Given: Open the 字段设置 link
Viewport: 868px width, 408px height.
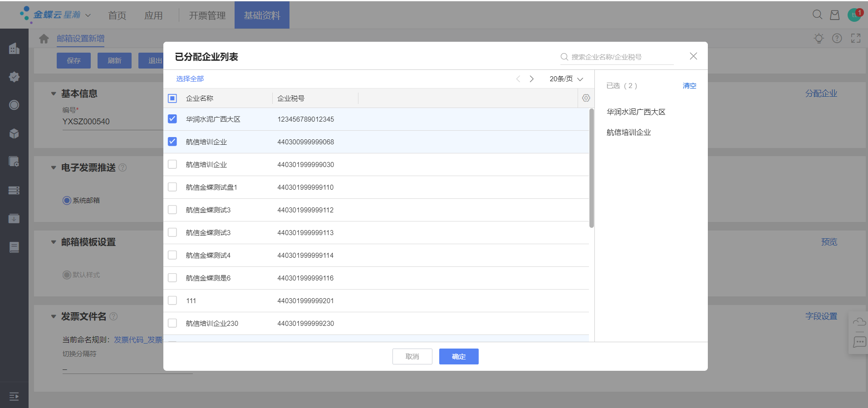Looking at the screenshot, I should pos(821,316).
